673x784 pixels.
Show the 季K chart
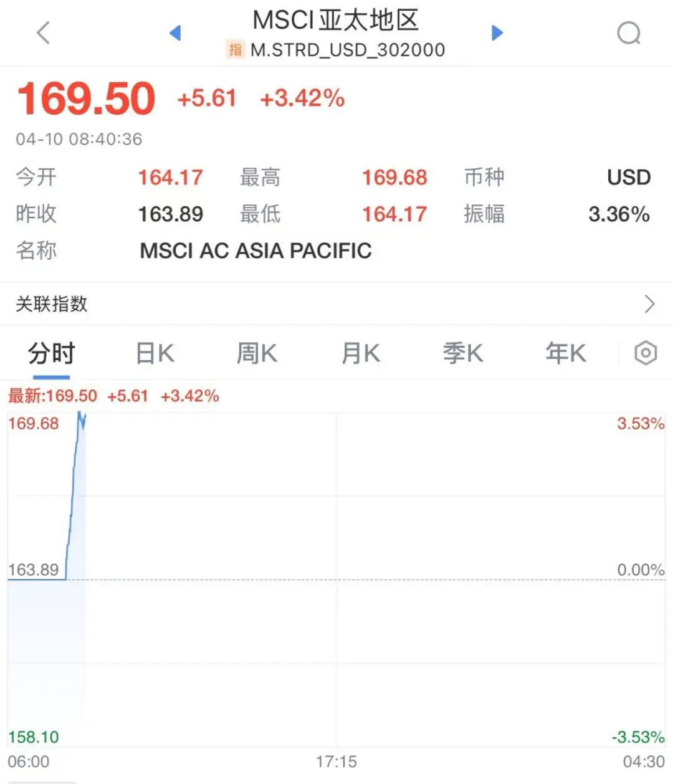(463, 353)
